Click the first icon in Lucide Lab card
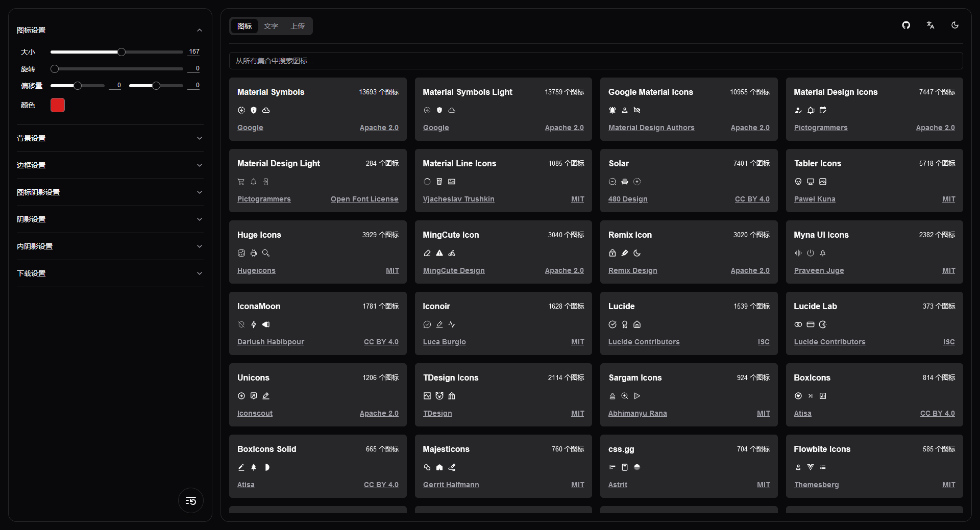 coord(798,324)
